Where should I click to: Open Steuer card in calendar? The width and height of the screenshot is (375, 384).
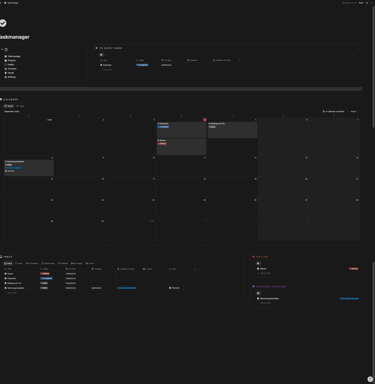pyautogui.click(x=181, y=147)
